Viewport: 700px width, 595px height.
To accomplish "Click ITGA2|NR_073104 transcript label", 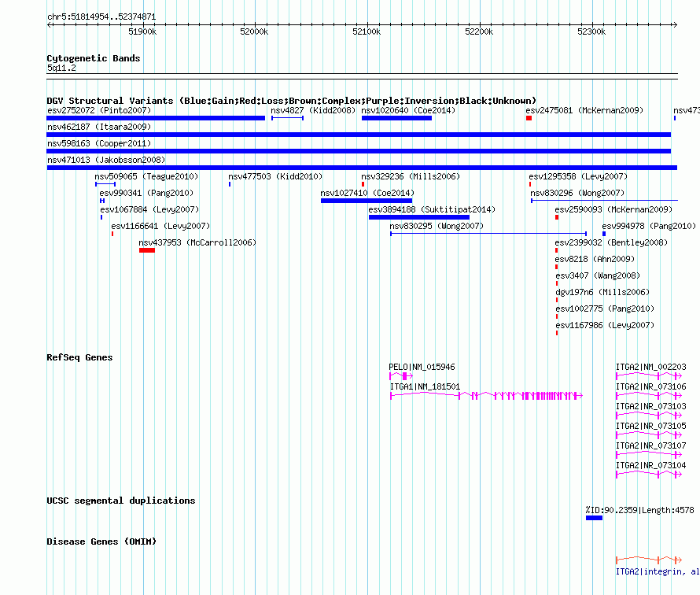I will click(x=651, y=465).
